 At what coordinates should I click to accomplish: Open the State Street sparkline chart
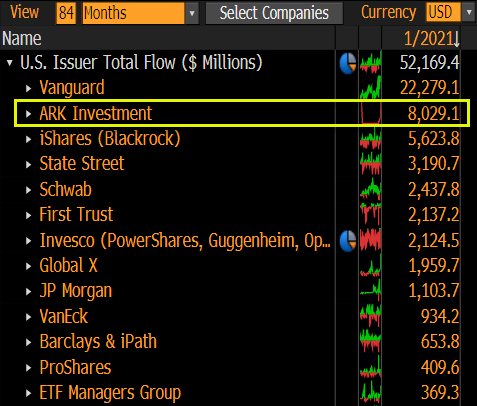[x=370, y=164]
